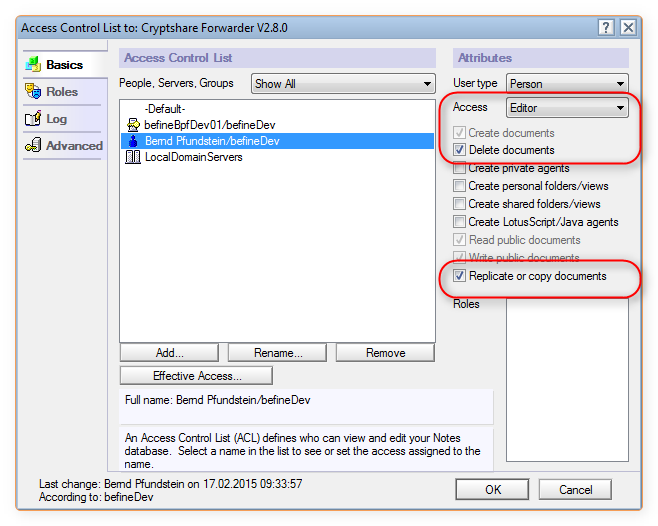Click the Basics tab icon
Screen dimensions: 658x526
pos(33,64)
